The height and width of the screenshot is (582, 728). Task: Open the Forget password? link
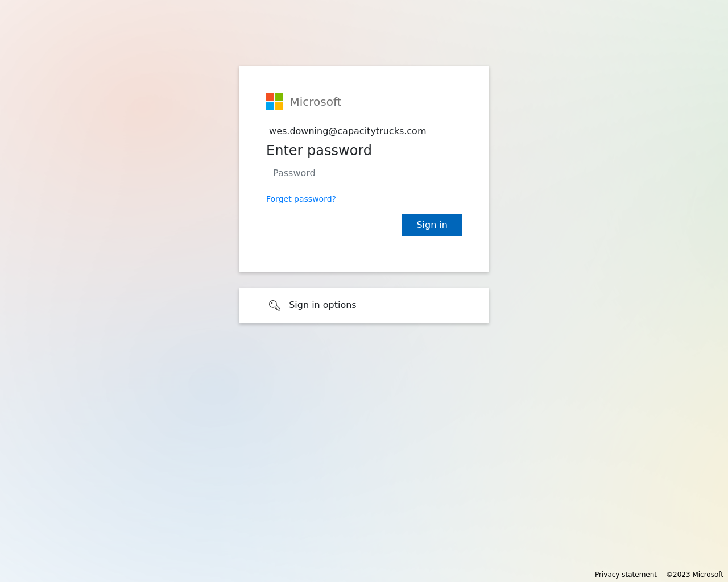coord(301,199)
